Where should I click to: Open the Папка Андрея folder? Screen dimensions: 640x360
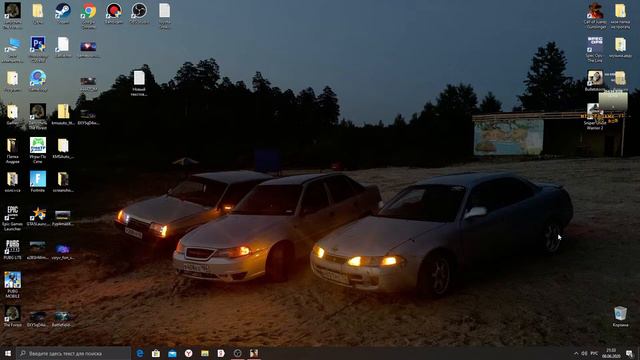click(x=12, y=150)
